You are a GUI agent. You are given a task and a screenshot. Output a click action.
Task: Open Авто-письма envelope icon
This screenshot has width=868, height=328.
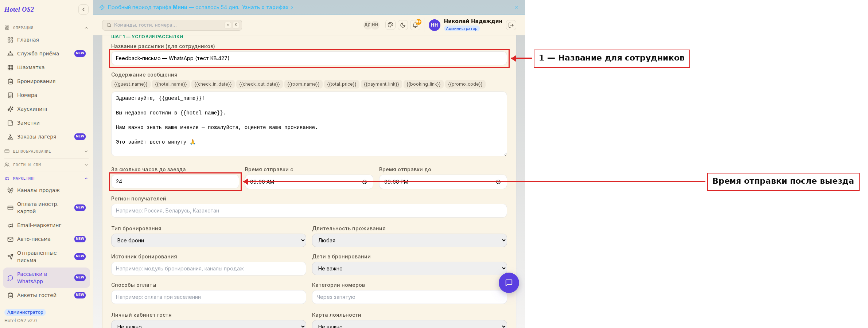coord(11,239)
